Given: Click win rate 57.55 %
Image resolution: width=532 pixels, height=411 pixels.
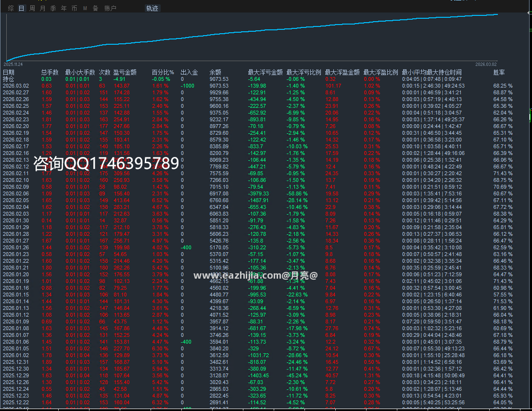Looking at the screenshot, I should tap(503, 295).
